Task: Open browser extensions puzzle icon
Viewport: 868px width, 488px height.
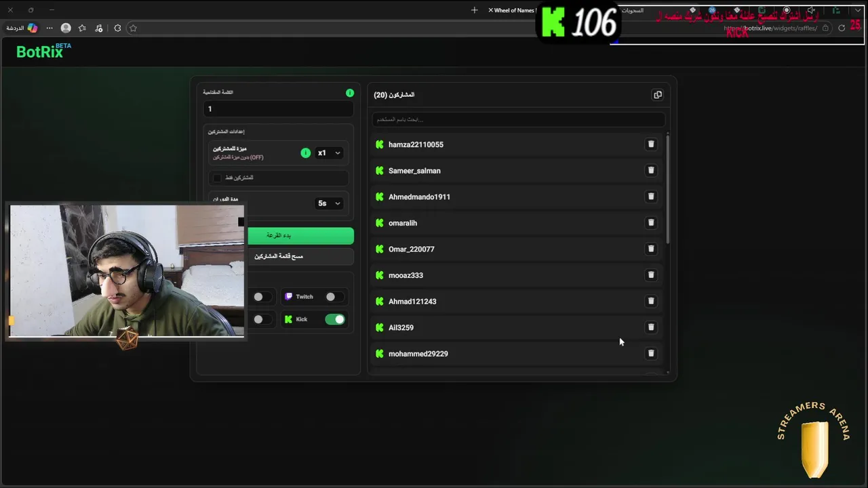Action: point(117,28)
